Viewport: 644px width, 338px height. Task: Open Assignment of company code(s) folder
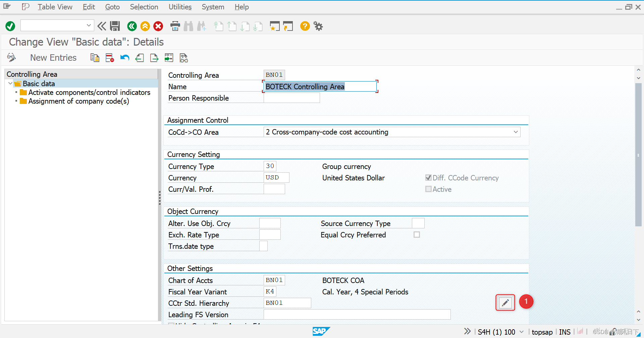click(79, 101)
